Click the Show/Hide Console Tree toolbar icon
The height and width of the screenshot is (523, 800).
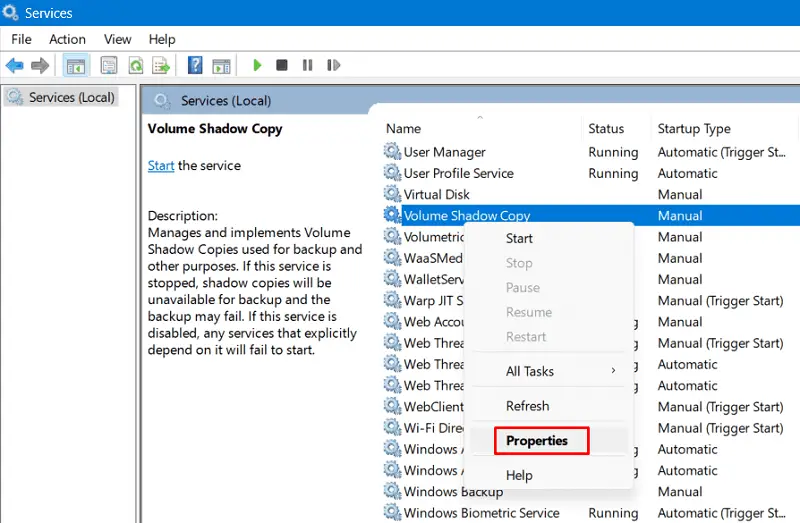point(74,66)
